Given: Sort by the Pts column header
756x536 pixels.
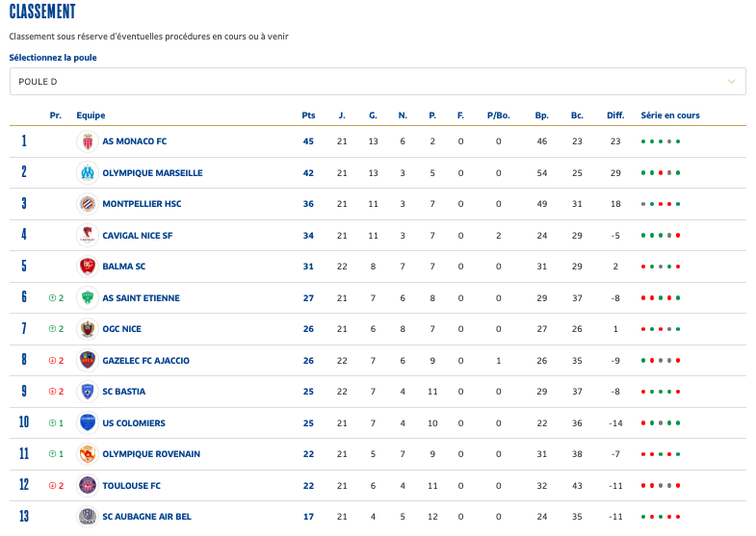Looking at the screenshot, I should [x=308, y=115].
